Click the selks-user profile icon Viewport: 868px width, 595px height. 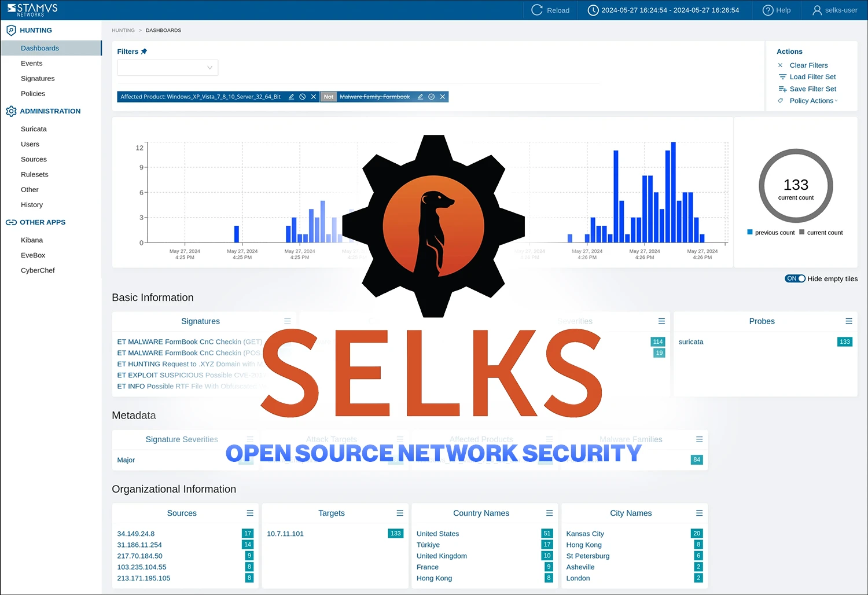pyautogui.click(x=817, y=10)
